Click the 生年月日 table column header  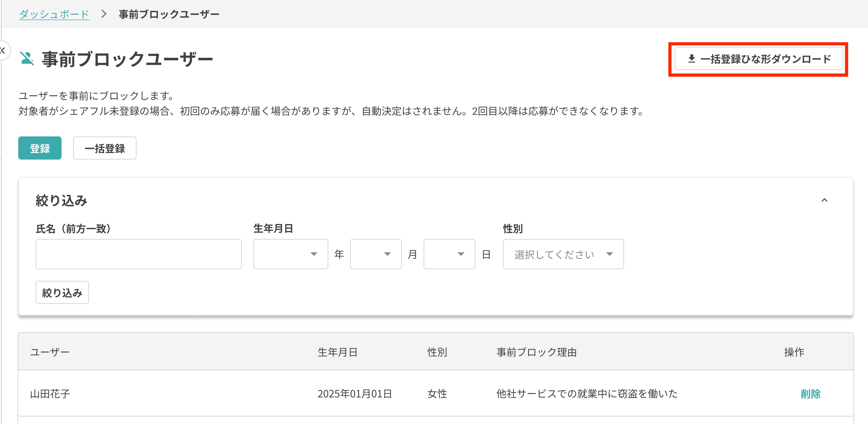coord(337,352)
